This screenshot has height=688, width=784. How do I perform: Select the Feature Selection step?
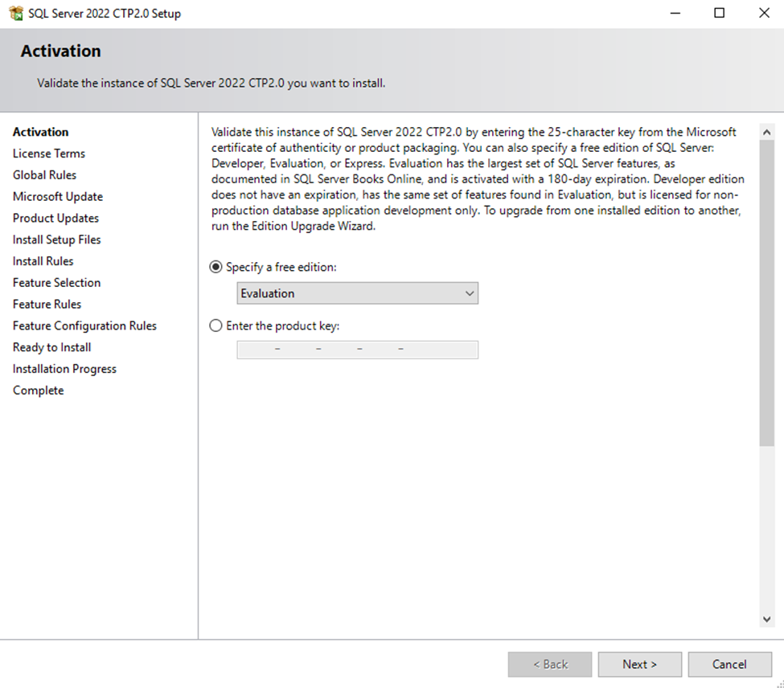56,282
